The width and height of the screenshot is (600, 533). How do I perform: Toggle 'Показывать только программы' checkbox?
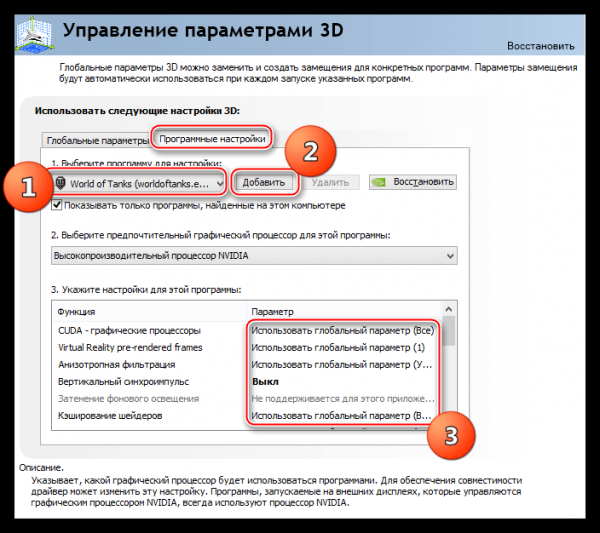[57, 205]
